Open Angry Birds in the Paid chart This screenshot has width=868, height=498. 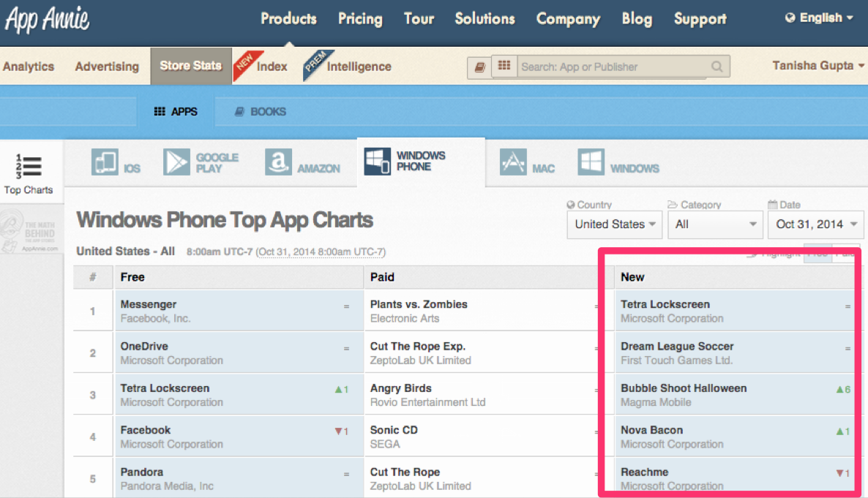tap(401, 388)
